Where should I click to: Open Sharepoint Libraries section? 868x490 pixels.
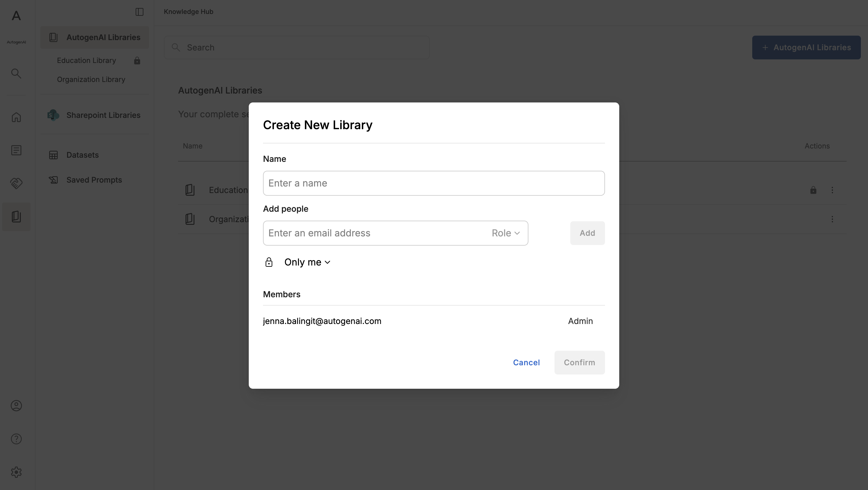pyautogui.click(x=94, y=115)
